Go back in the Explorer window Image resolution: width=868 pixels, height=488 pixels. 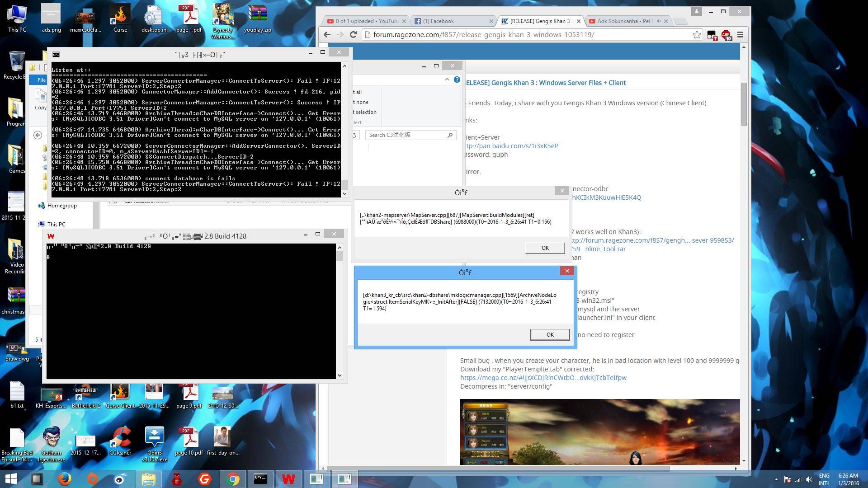pos(38,135)
